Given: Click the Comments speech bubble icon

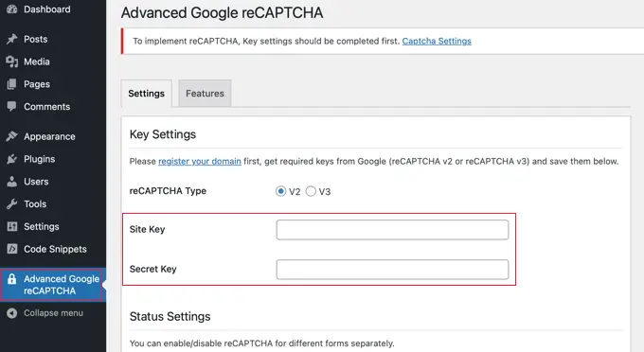Looking at the screenshot, I should click(12, 107).
